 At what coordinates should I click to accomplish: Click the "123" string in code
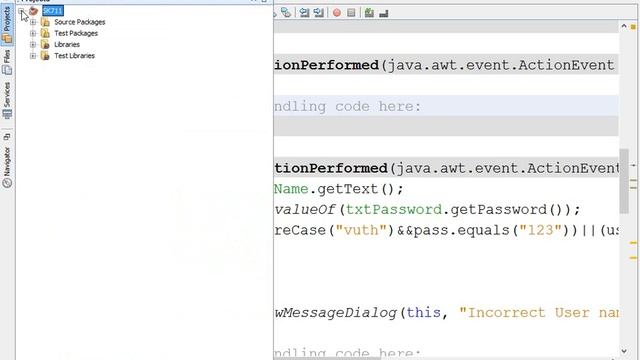[540, 231]
